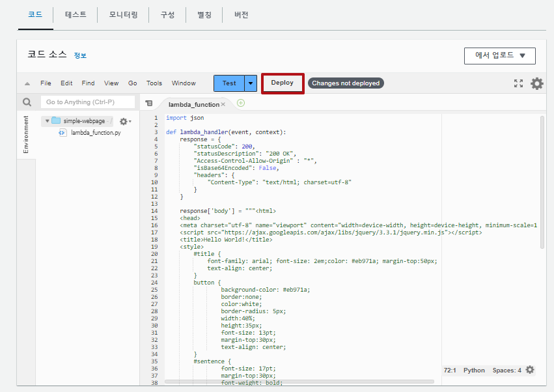This screenshot has width=554, height=392.
Task: Open the Test button dropdown arrow
Action: coord(251,83)
